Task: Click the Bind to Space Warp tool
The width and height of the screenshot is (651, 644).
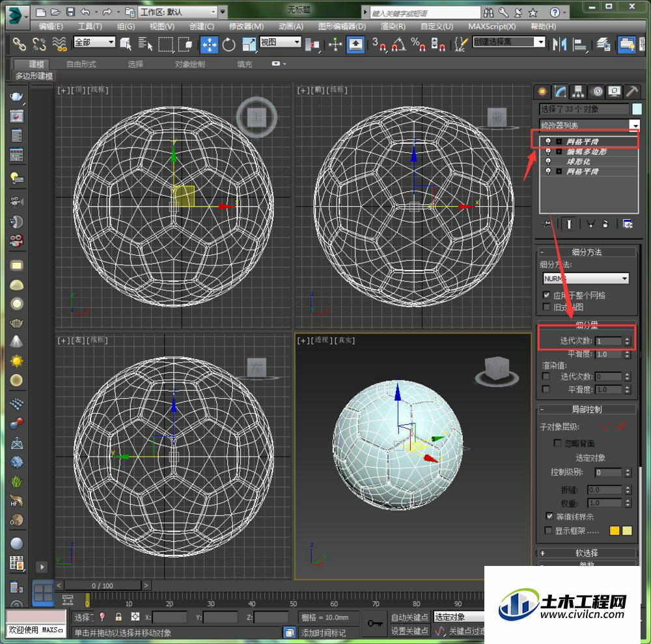Action: [60, 44]
